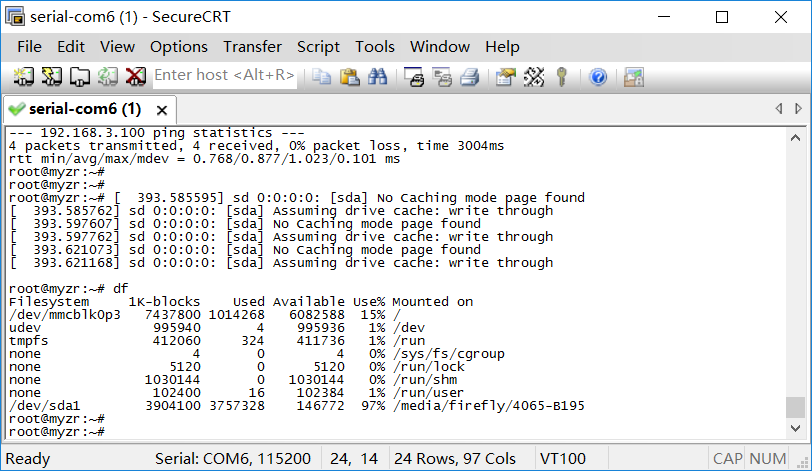Open the Help question mark icon

[x=598, y=77]
